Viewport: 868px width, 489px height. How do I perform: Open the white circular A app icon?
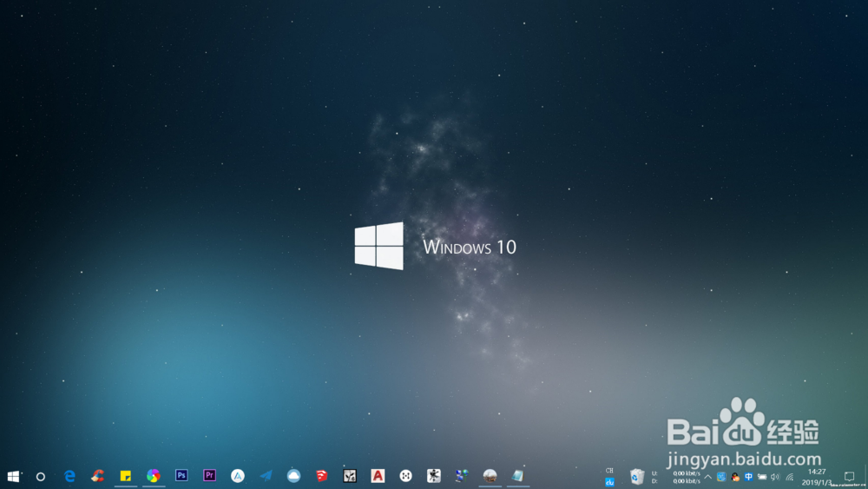[x=238, y=476]
